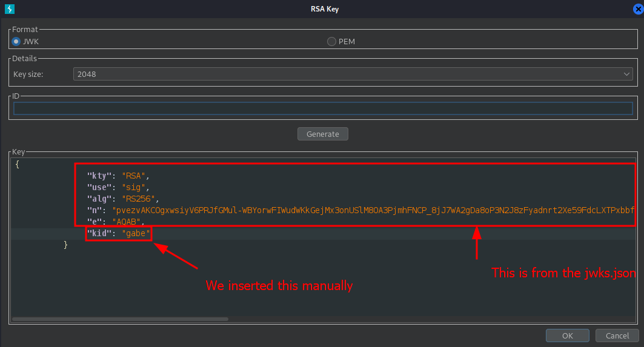Place cursor on the "kid": "gabe" line
The width and height of the screenshot is (644, 347).
(119, 233)
